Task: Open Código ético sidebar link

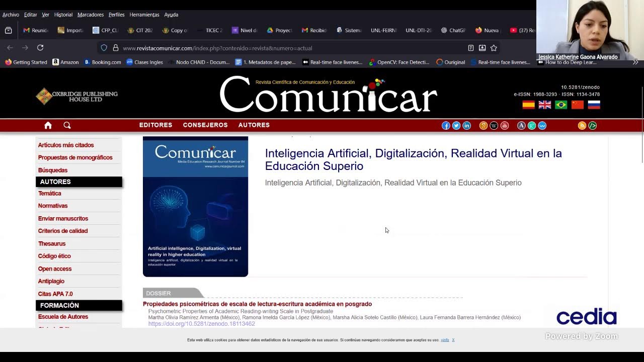Action: pyautogui.click(x=54, y=256)
